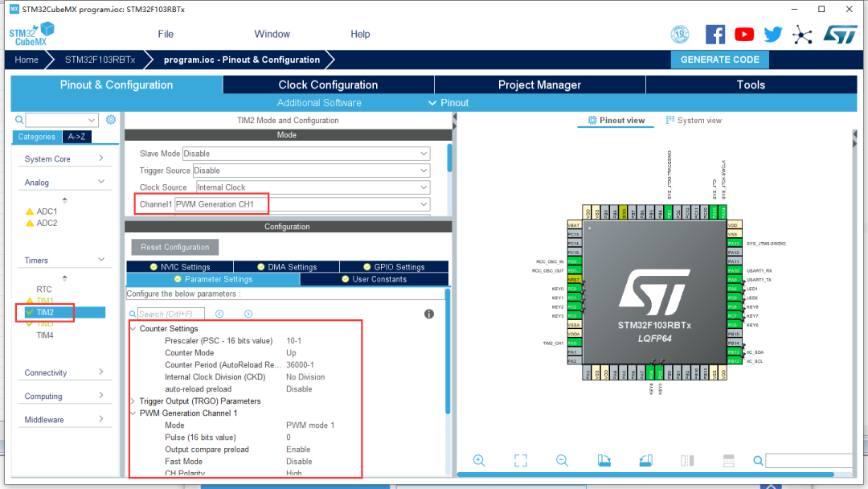Collapse Counter Settings group
The height and width of the screenshot is (489, 868).
pyautogui.click(x=133, y=328)
